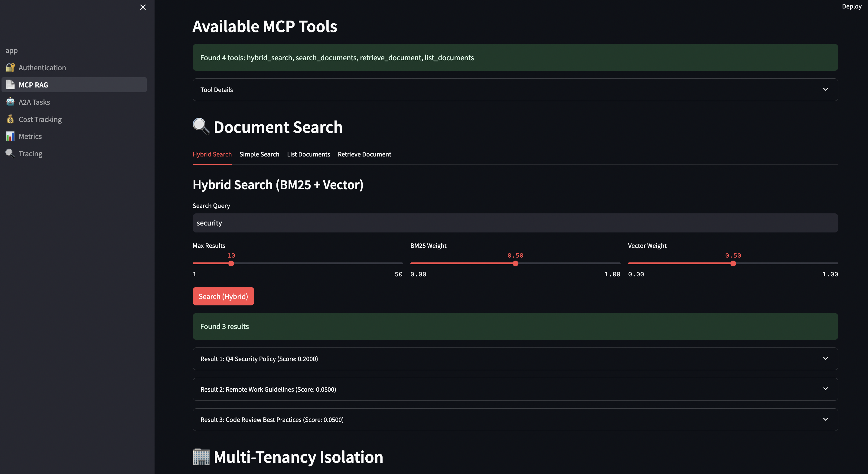Select the Retrieve Document tab
Screen dimensions: 868x474
point(364,154)
